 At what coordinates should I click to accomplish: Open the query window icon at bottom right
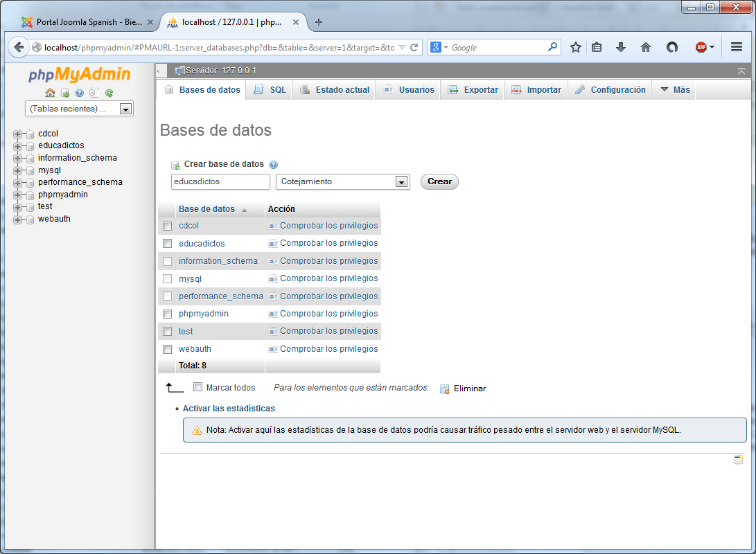click(738, 460)
